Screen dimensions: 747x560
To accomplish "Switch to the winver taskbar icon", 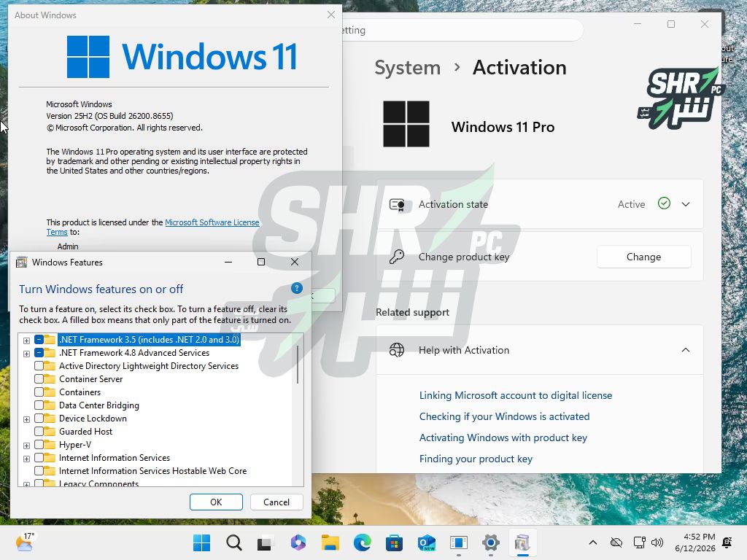I will pyautogui.click(x=459, y=542).
